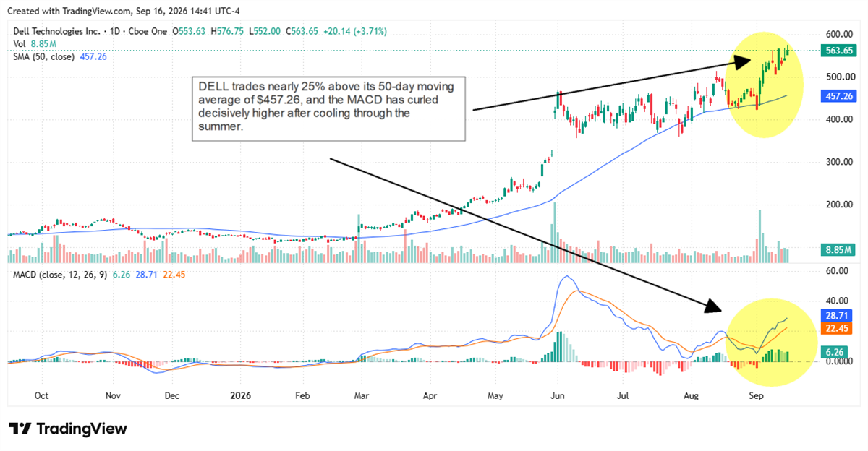Screen dimensions: 868x451
Task: Click the annotation text box about DELL's moving average
Action: coord(329,108)
